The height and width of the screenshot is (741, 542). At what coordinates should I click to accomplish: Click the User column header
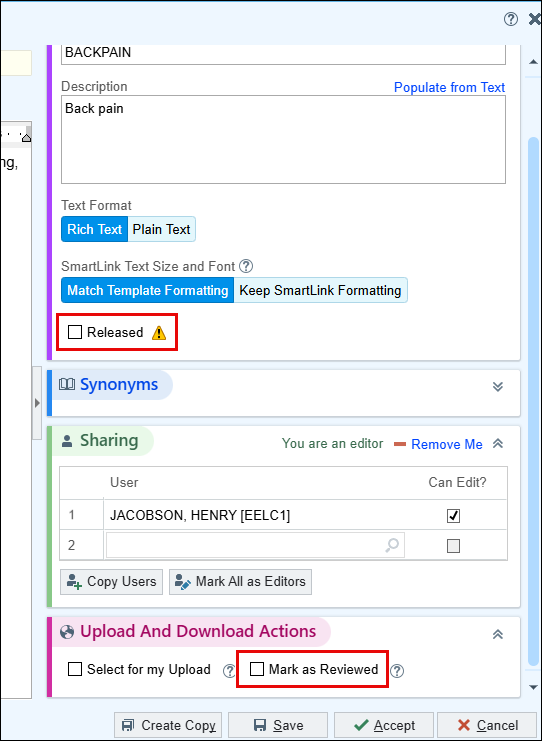click(x=124, y=483)
